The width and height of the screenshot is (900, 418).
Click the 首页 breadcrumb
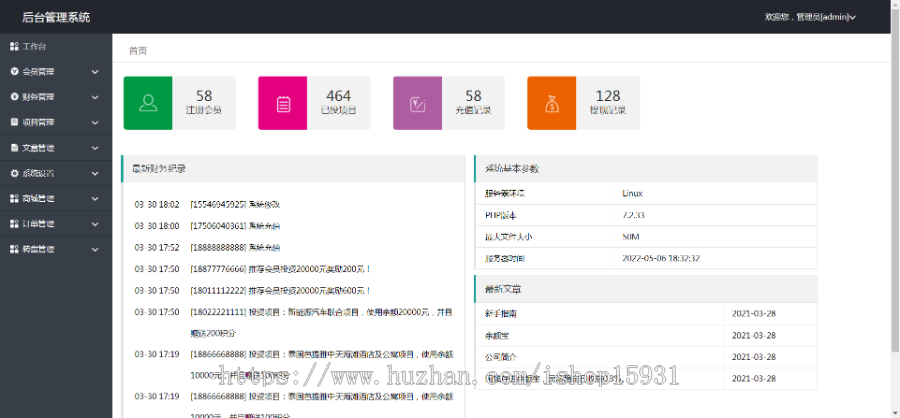(x=138, y=51)
